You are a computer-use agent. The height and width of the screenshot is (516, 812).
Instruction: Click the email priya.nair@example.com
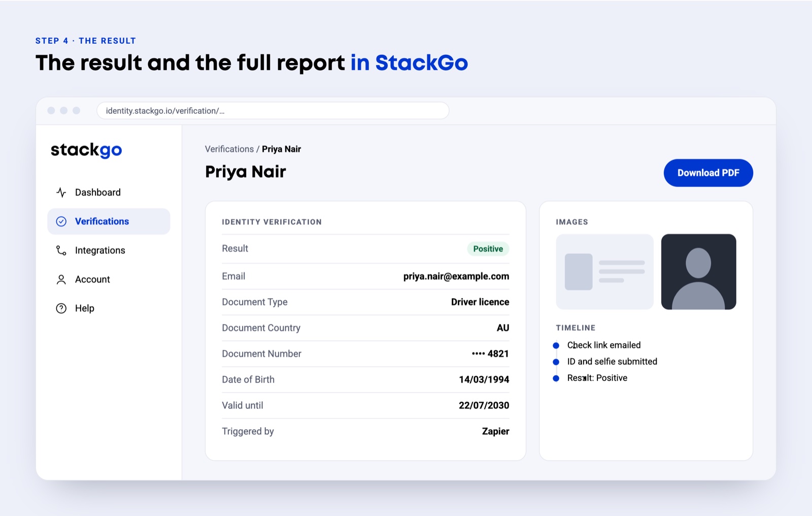coord(456,276)
